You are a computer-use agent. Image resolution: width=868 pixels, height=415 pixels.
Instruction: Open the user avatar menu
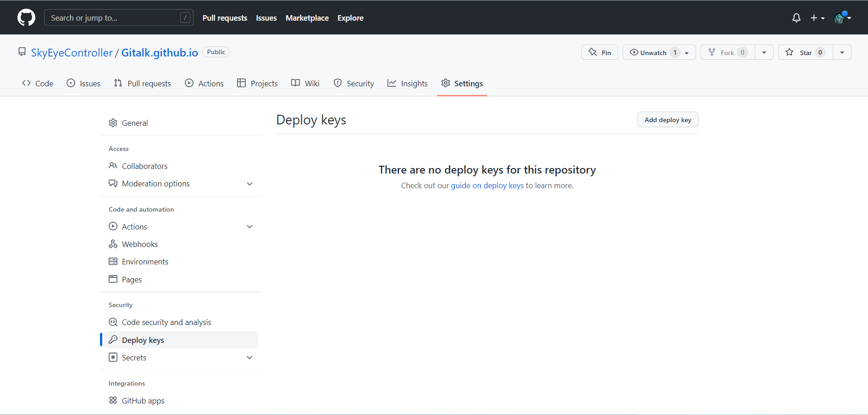click(843, 17)
